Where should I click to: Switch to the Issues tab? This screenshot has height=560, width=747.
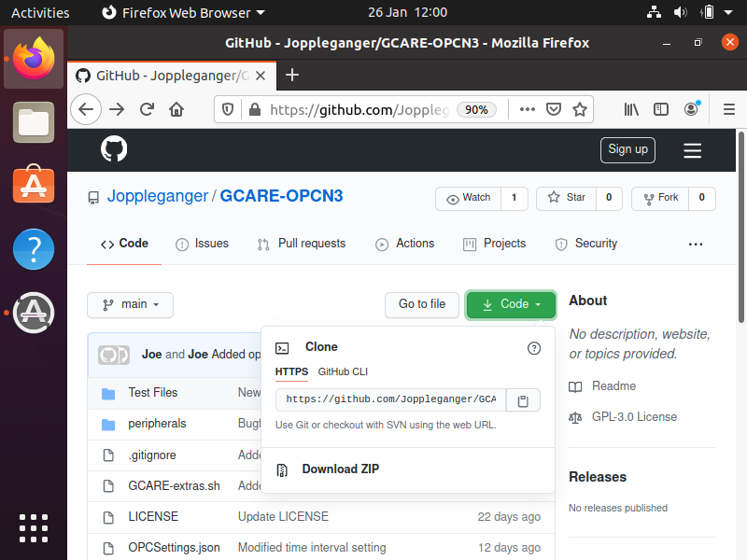(x=202, y=244)
